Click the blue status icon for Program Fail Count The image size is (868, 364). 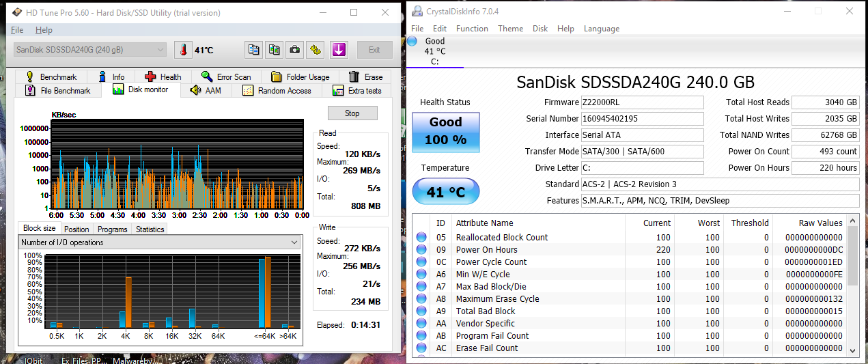[421, 336]
